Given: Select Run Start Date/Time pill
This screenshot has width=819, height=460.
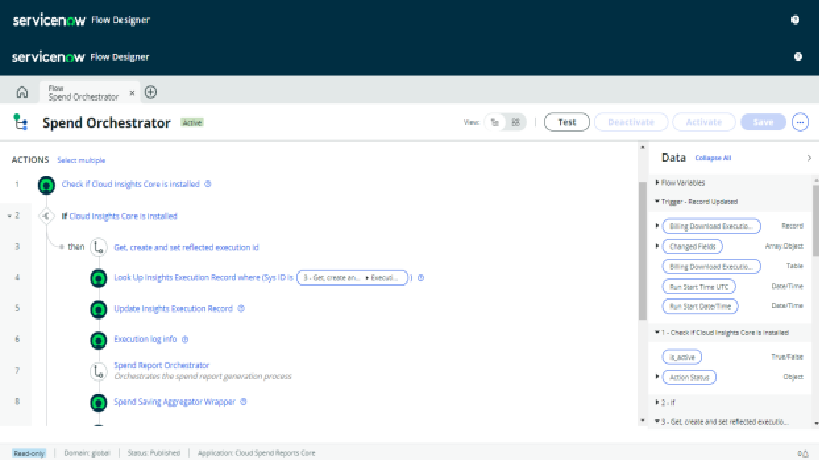Looking at the screenshot, I should pyautogui.click(x=700, y=306).
